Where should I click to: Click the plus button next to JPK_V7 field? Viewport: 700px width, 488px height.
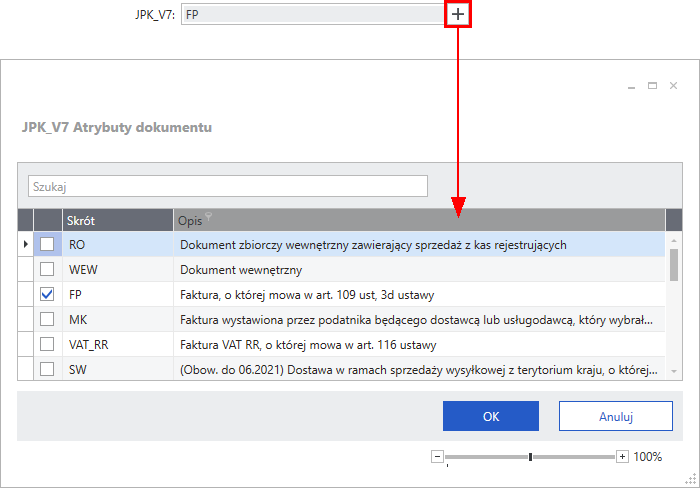[x=457, y=14]
